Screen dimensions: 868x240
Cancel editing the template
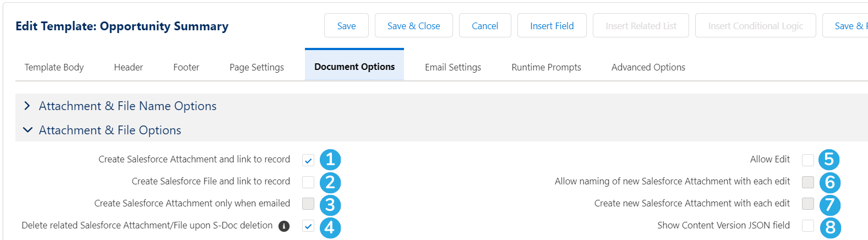tap(485, 26)
